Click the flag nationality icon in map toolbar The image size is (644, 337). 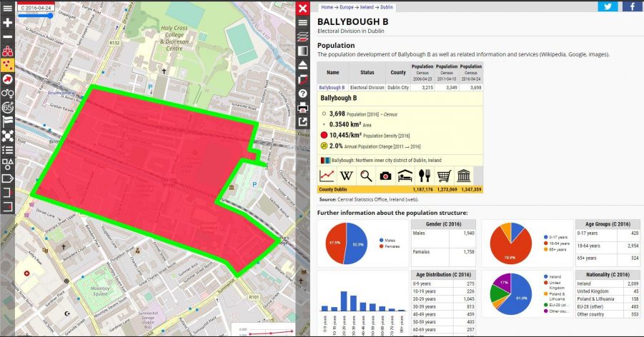[x=7, y=122]
